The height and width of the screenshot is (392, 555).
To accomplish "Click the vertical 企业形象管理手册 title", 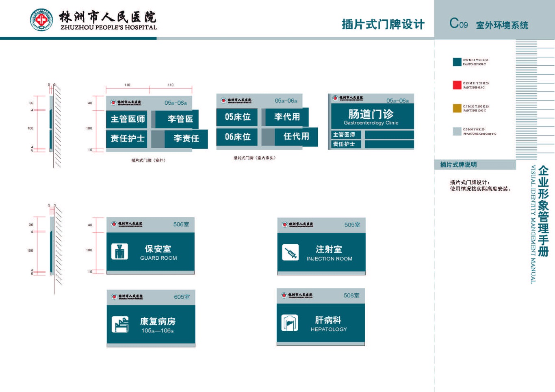I will [543, 211].
